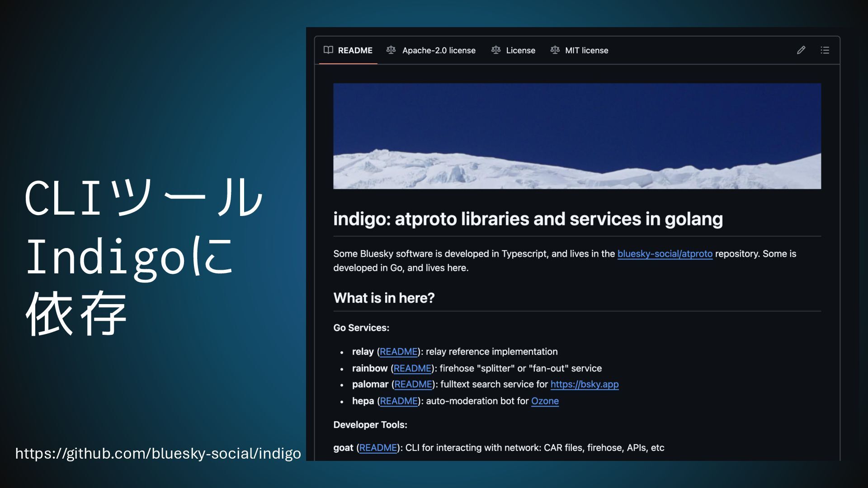
Task: Follow the https://bsky.app link
Action: click(x=584, y=385)
